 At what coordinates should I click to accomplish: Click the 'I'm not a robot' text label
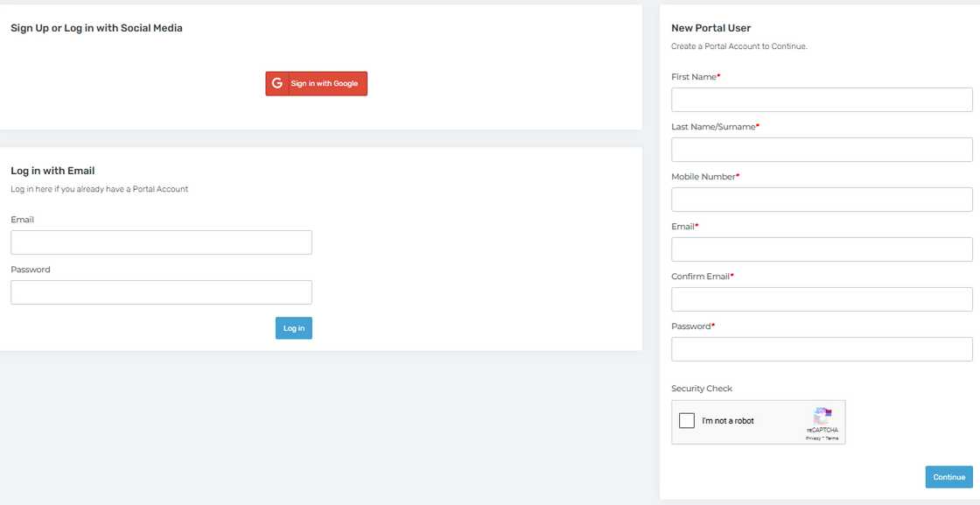tap(727, 421)
